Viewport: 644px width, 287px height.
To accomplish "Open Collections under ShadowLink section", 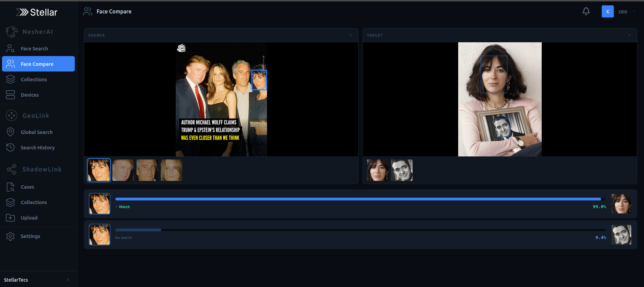I will pos(34,202).
